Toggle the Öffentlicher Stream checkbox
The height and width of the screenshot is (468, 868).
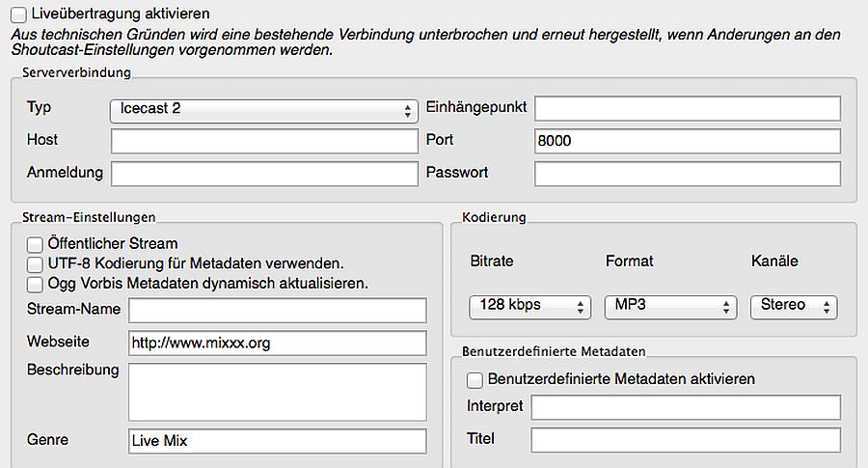click(x=36, y=244)
